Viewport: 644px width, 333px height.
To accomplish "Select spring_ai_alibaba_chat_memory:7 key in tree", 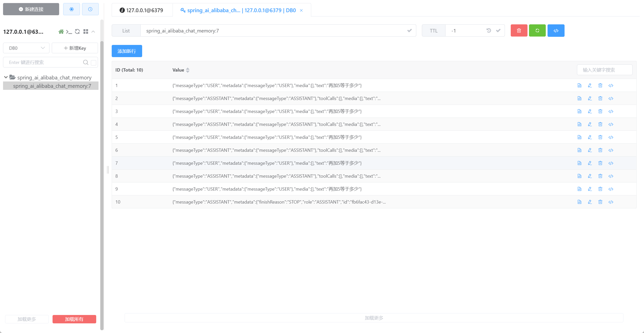I will 52,86.
